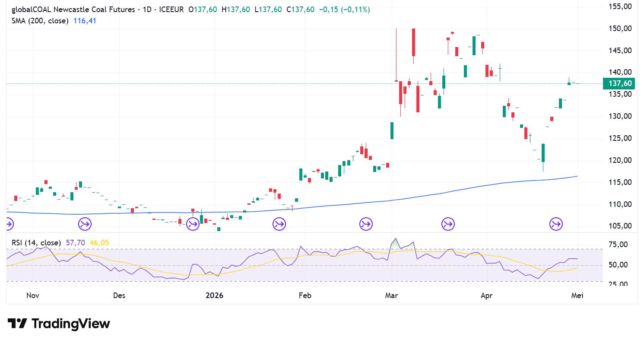
Task: Click the 155,00 price axis label
Action: 620,6
